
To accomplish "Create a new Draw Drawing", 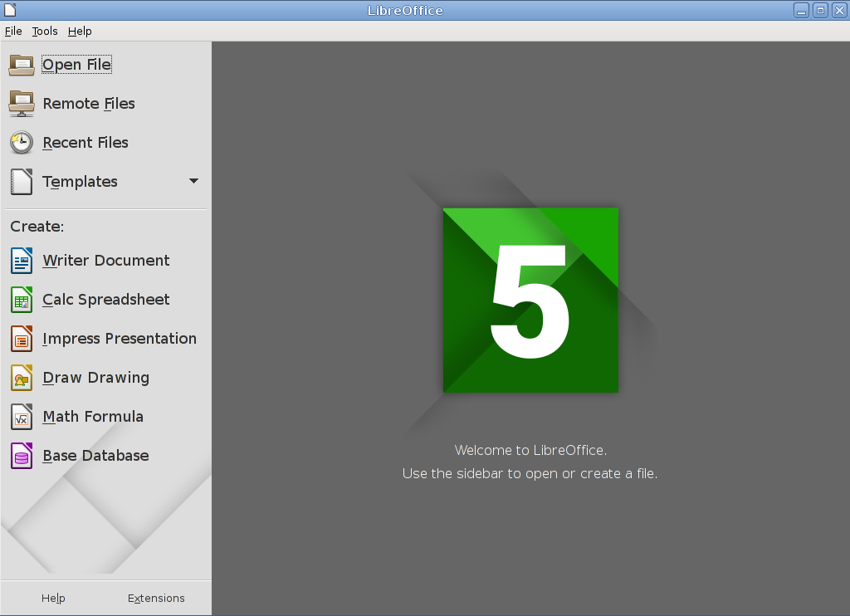I will point(95,378).
